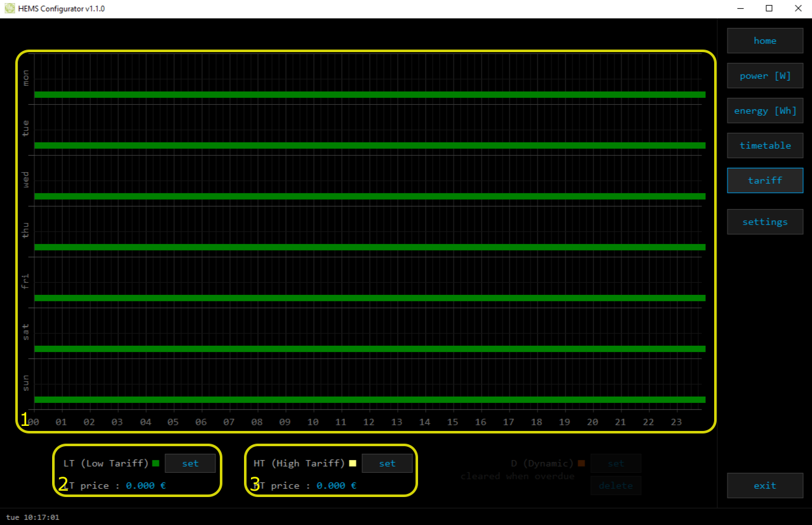Edit the HT price value
Image resolution: width=812 pixels, height=525 pixels.
click(x=336, y=486)
